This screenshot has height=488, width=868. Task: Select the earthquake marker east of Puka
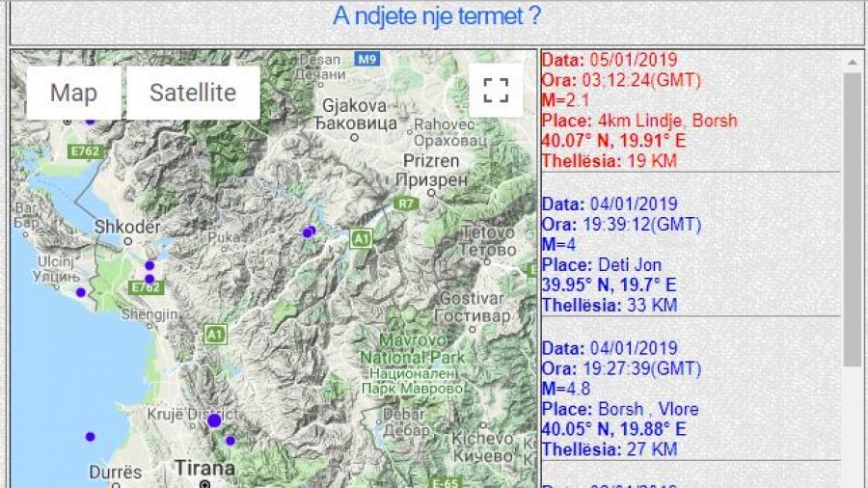[309, 231]
